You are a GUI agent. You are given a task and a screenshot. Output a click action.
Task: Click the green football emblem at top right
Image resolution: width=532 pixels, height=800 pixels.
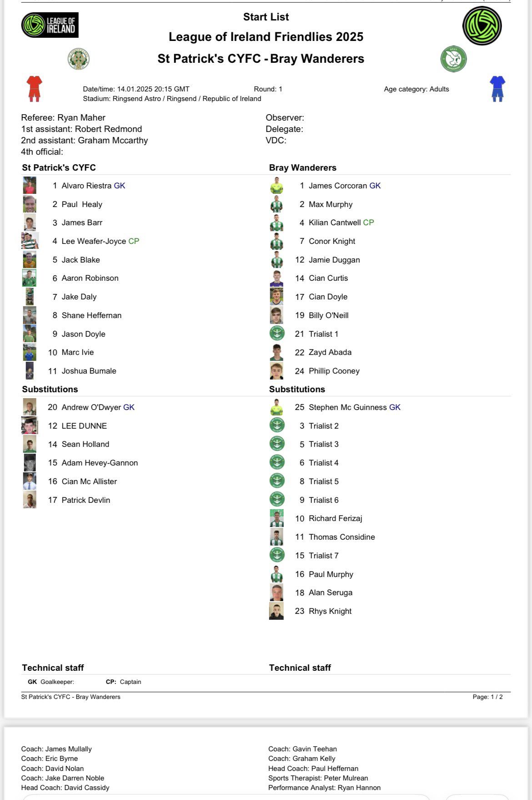pos(482,26)
